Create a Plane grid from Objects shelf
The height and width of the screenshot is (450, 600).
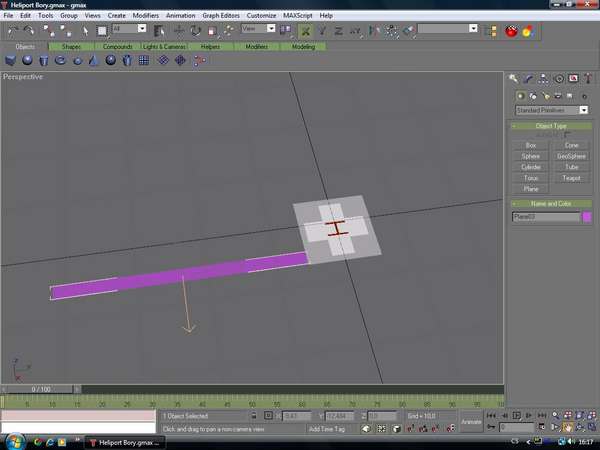tap(144, 60)
